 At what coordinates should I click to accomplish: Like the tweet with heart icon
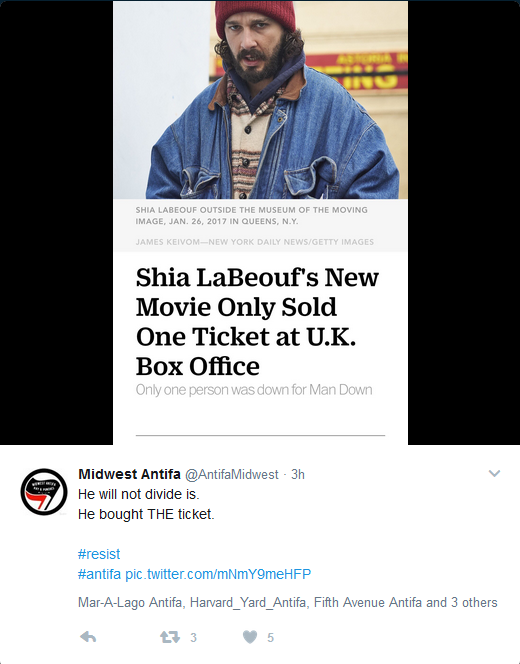coord(250,637)
